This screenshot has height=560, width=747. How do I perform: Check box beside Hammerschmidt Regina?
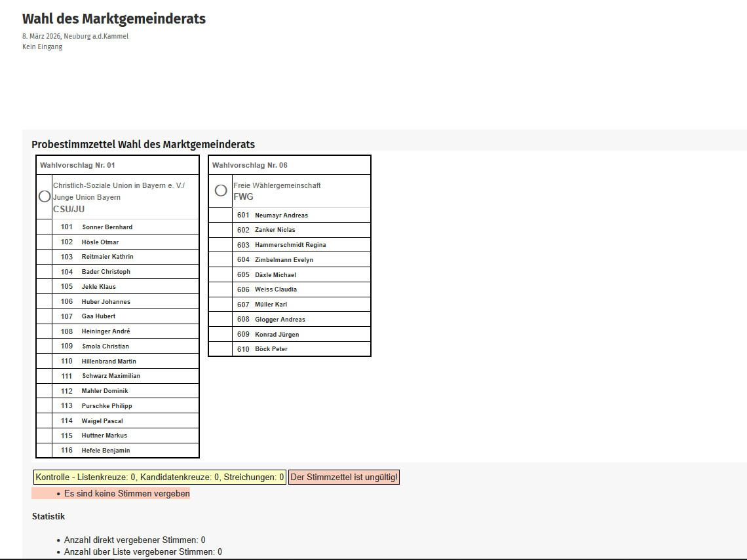pos(221,245)
